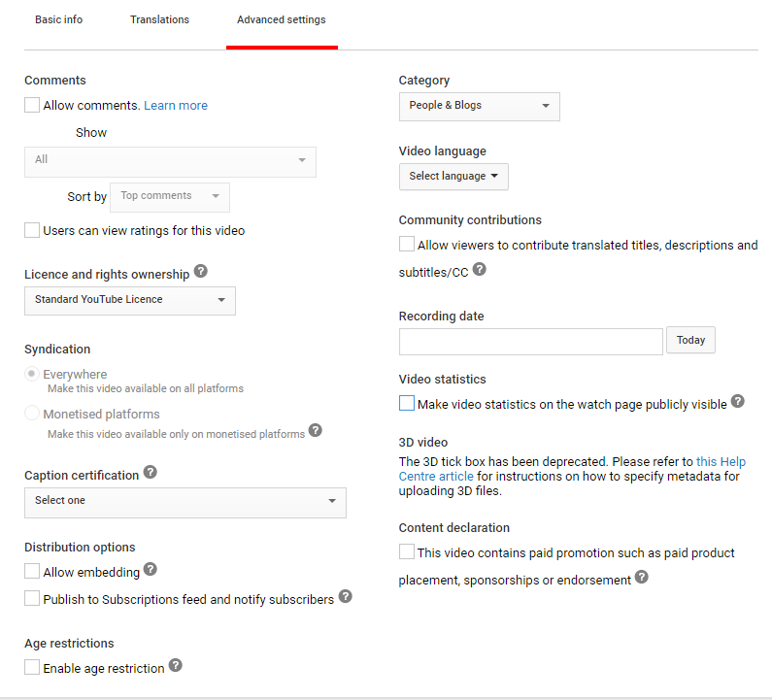Tick the Allow embedding checkbox
This screenshot has width=772, height=700.
pyautogui.click(x=32, y=571)
